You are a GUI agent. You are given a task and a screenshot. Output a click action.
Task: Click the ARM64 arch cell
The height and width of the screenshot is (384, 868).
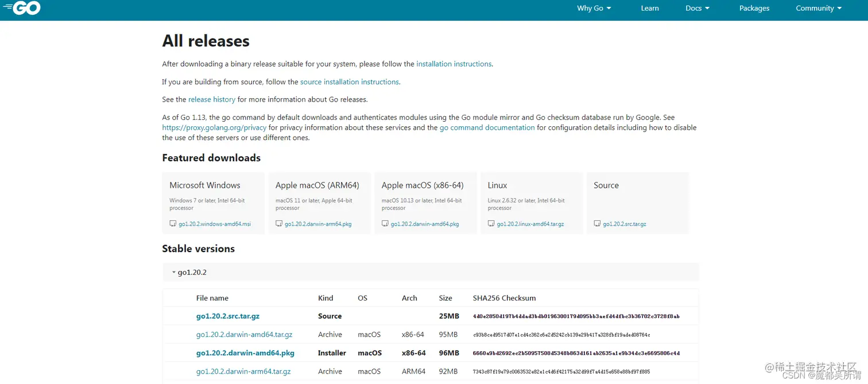click(x=413, y=371)
